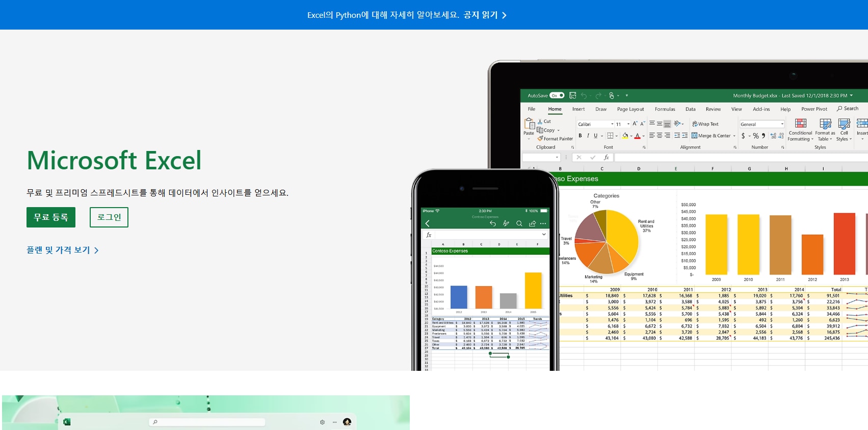Switch to the Page Layout tab

pyautogui.click(x=630, y=109)
